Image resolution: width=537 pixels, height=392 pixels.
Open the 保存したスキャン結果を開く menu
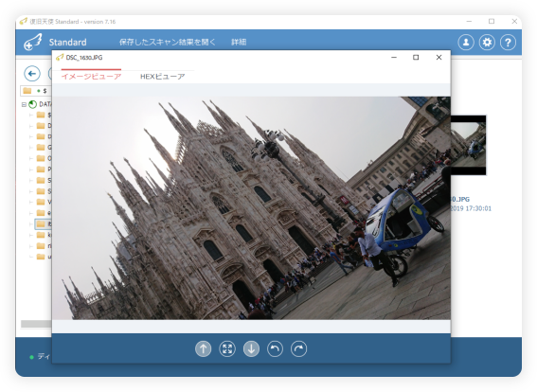(x=168, y=42)
